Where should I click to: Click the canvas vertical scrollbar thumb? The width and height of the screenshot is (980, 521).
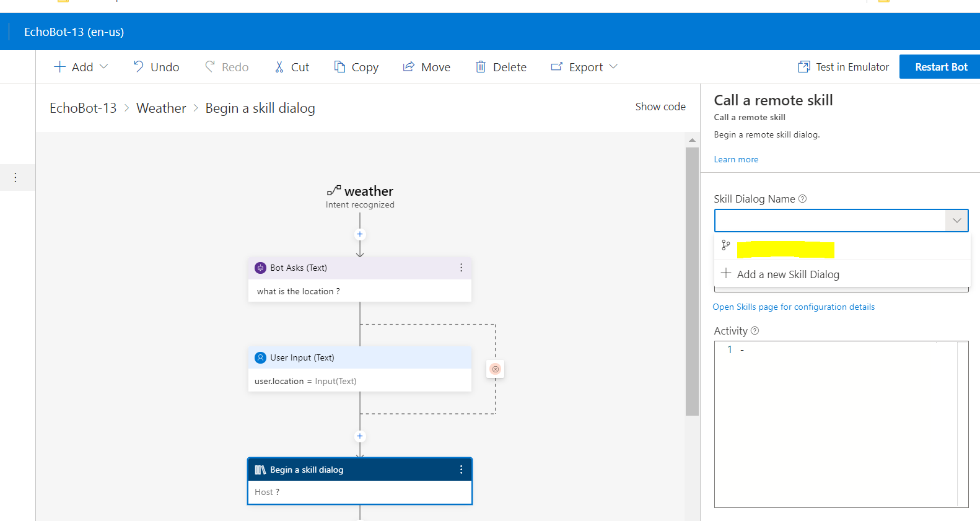[692, 281]
